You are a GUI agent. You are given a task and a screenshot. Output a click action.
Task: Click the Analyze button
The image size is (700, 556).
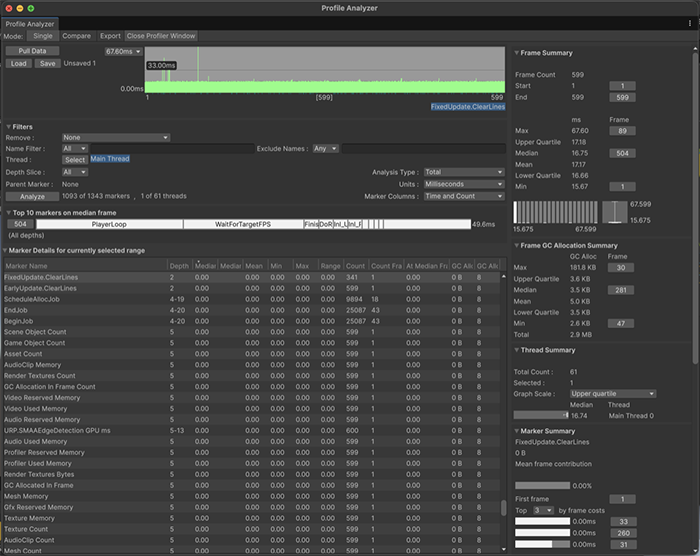(x=32, y=196)
